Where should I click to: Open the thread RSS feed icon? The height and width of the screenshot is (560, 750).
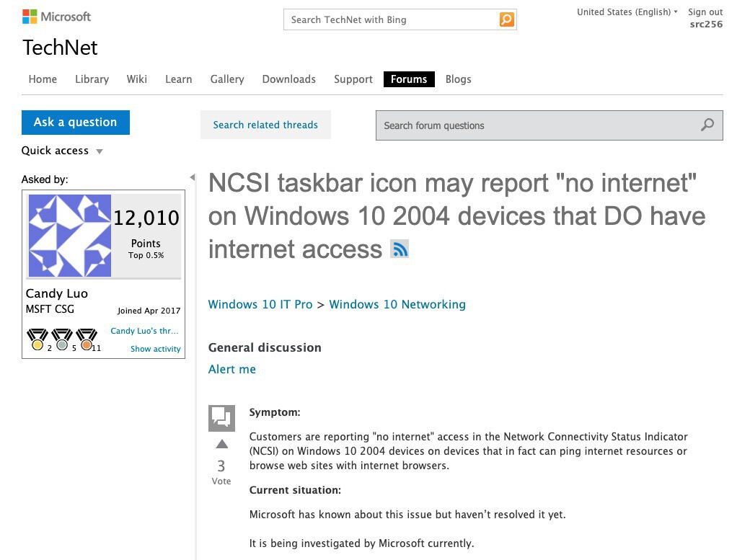[400, 249]
